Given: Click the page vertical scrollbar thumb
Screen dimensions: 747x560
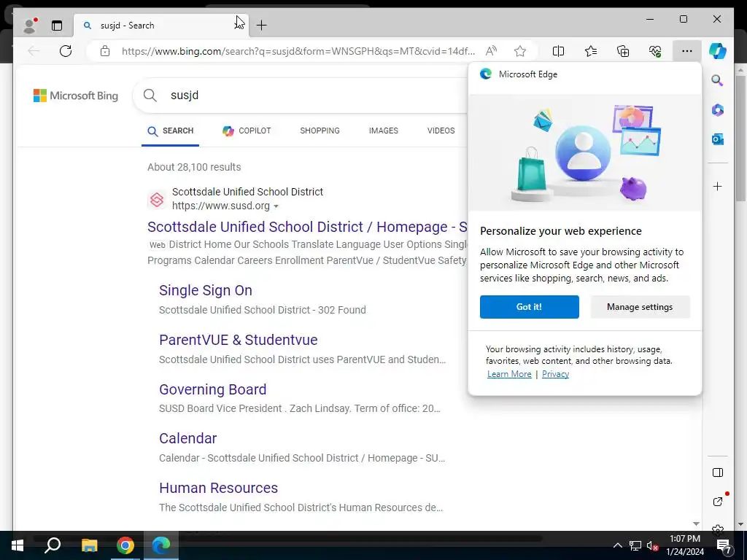Looking at the screenshot, I should (x=740, y=138).
